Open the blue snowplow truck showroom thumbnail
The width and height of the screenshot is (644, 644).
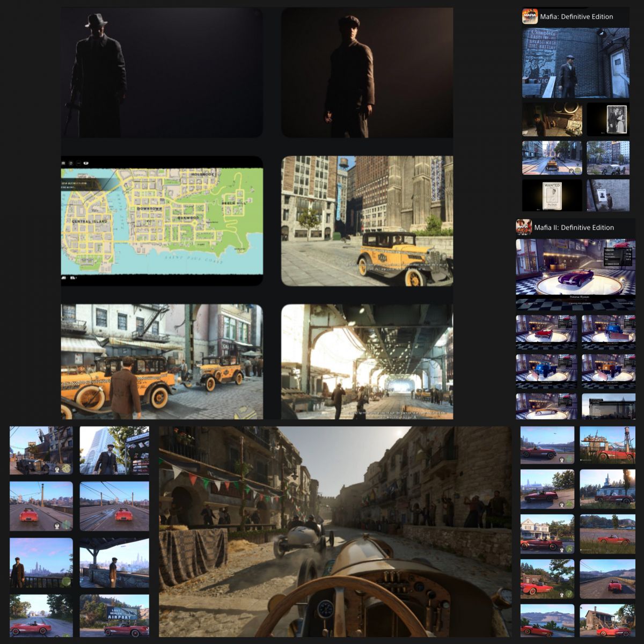pos(546,371)
